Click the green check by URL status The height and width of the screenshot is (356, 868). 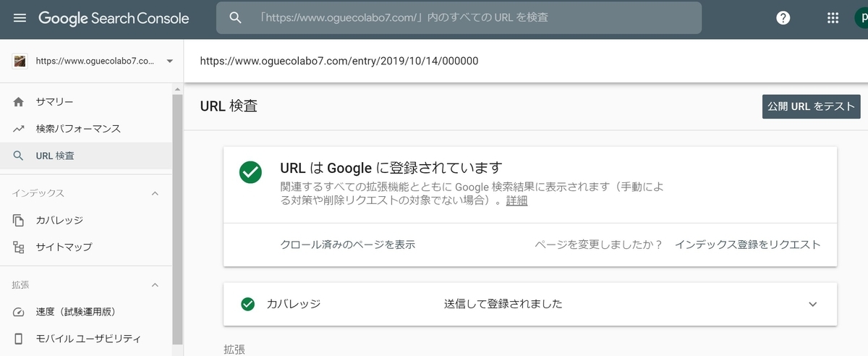tap(251, 171)
